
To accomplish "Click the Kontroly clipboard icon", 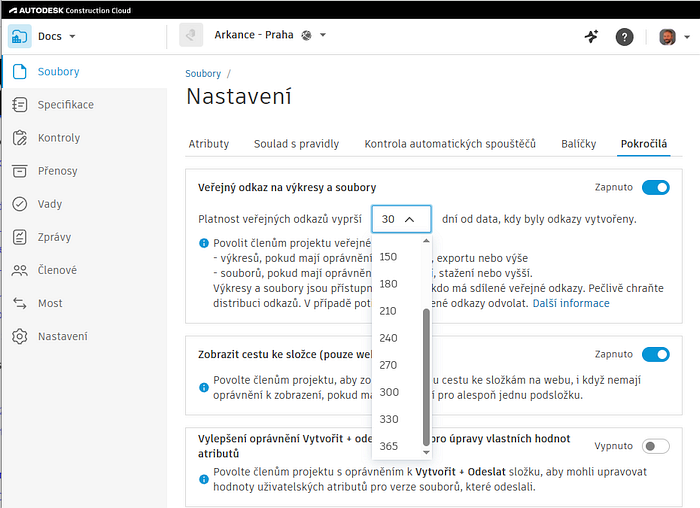I will [x=19, y=138].
